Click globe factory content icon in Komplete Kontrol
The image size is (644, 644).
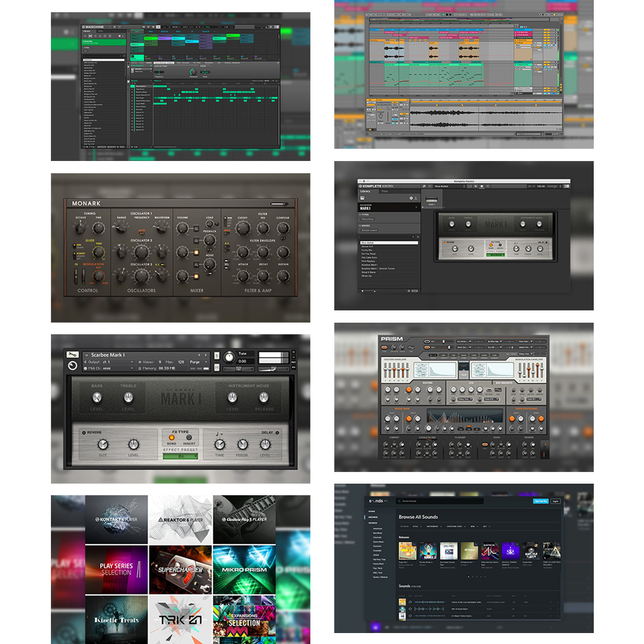(x=411, y=198)
